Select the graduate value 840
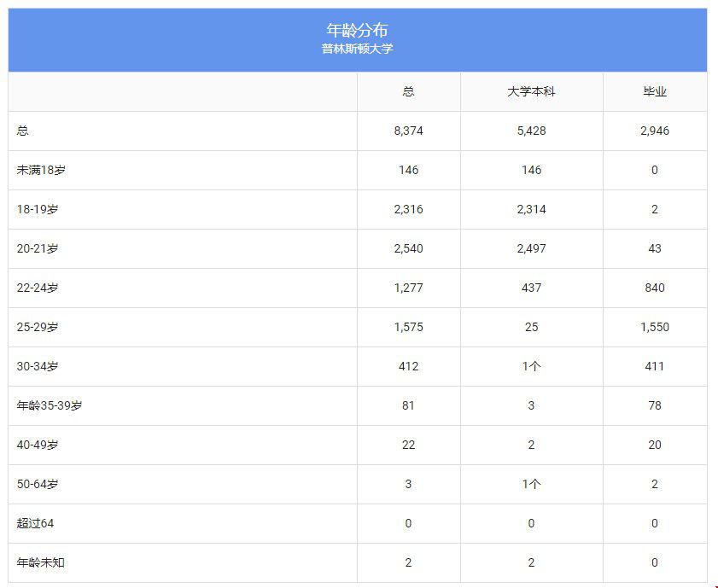This screenshot has width=718, height=588. point(654,288)
